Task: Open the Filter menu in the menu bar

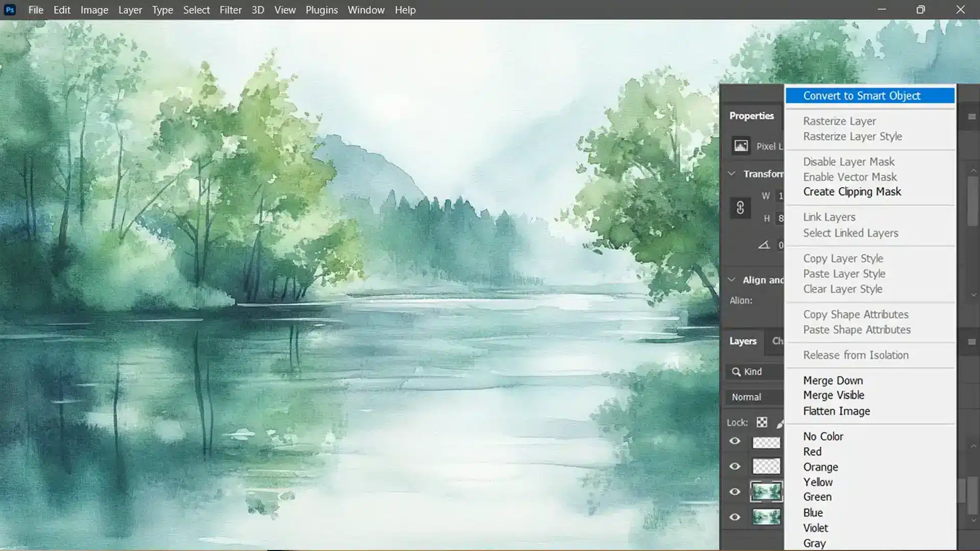Action: point(230,10)
